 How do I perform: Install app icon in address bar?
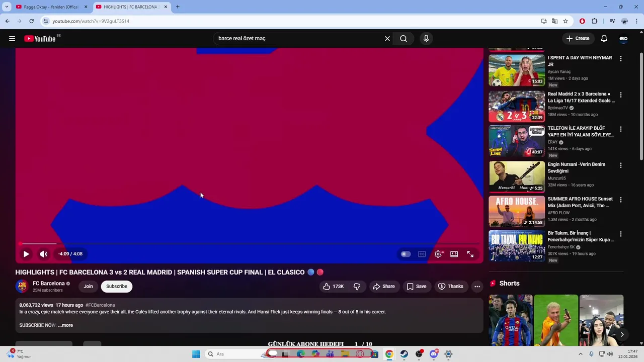(x=544, y=21)
